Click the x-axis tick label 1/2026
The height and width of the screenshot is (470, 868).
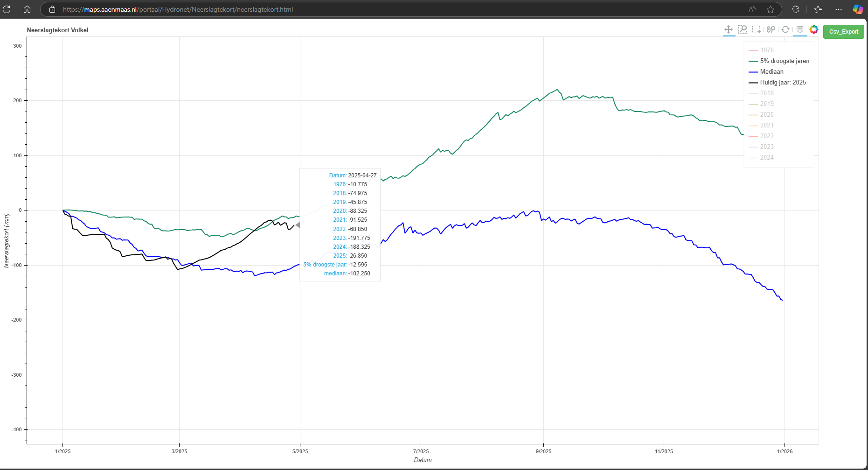click(x=785, y=451)
